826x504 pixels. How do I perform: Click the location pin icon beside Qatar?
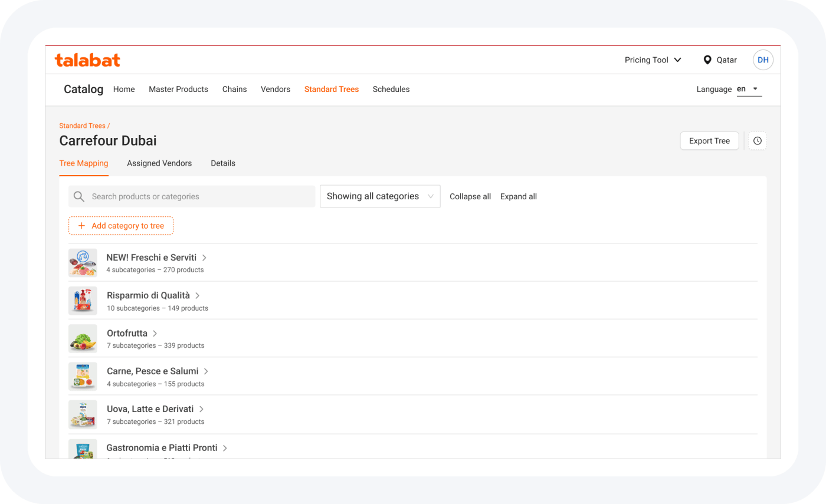[707, 60]
